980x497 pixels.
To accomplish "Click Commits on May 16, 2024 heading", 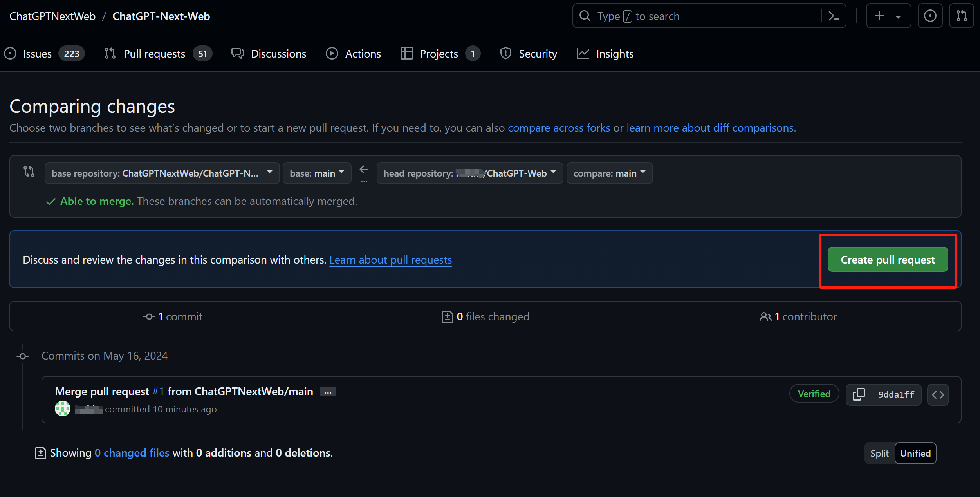I will pos(105,356).
